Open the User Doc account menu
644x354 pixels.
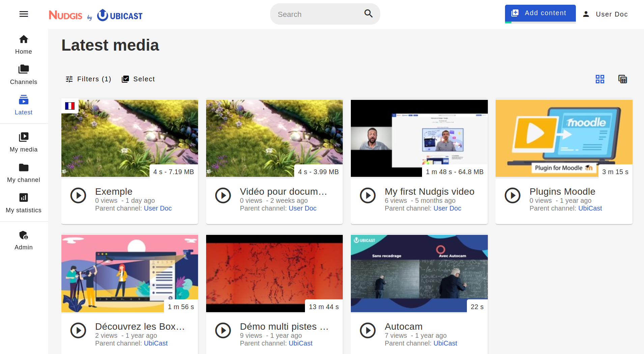pos(606,14)
